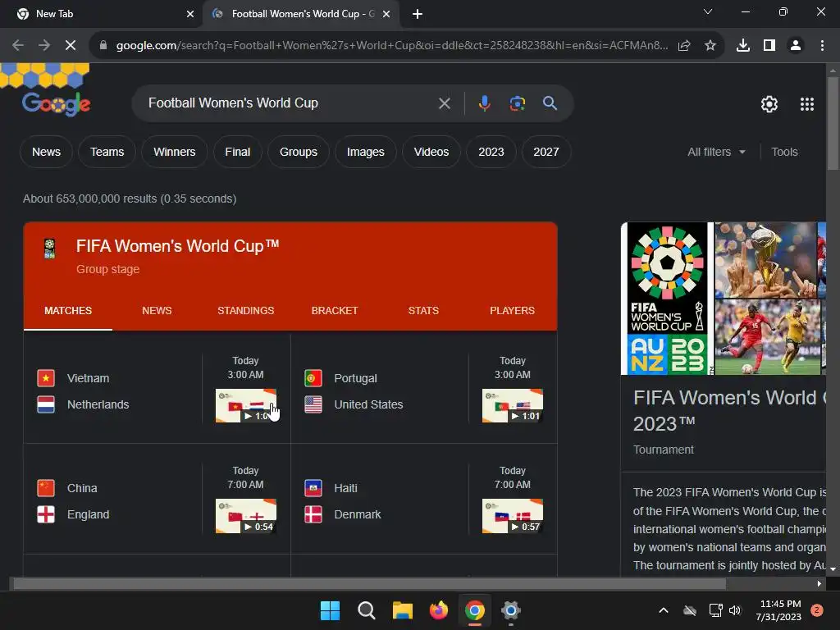This screenshot has width=840, height=630.
Task: Open Chrome three-dot menu
Action: click(x=822, y=46)
